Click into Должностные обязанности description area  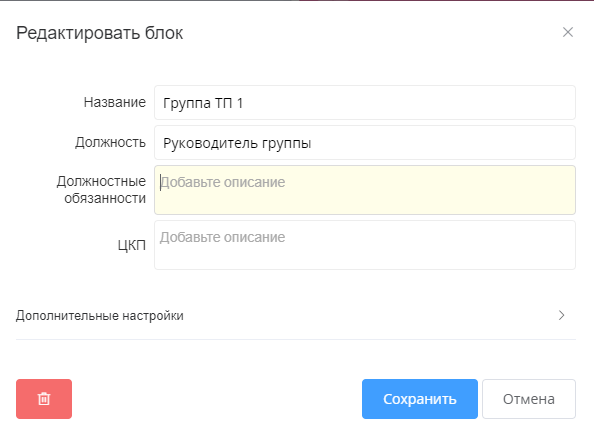(365, 190)
